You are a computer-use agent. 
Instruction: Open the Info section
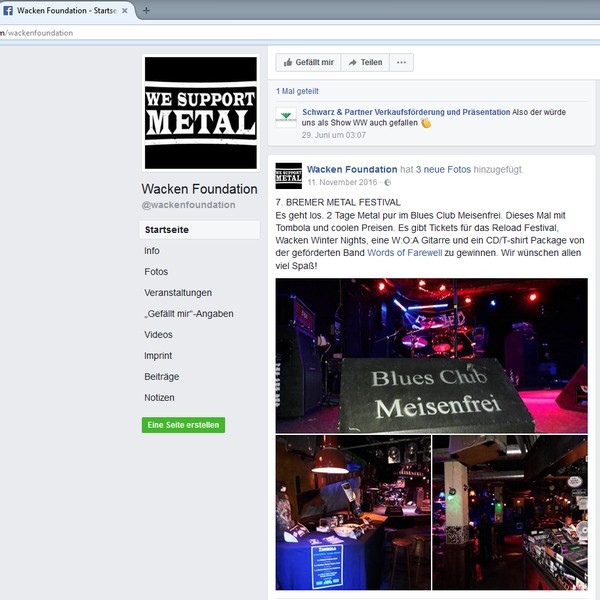(152, 251)
